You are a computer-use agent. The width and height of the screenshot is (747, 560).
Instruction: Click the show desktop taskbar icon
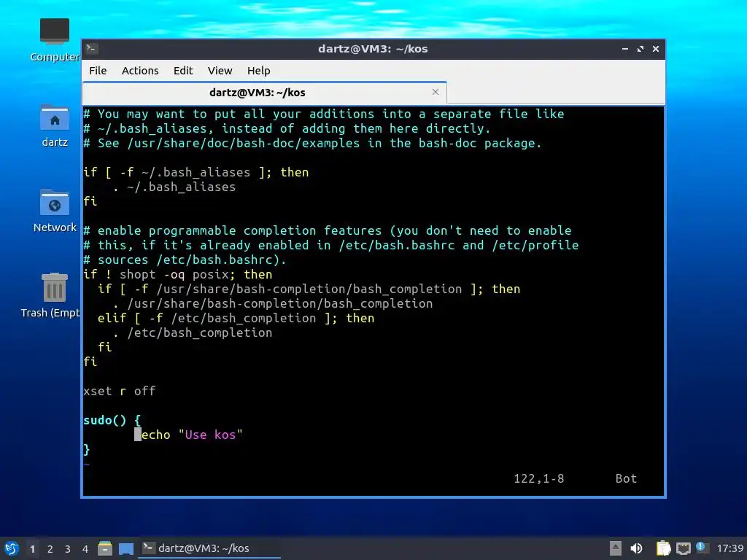125,548
